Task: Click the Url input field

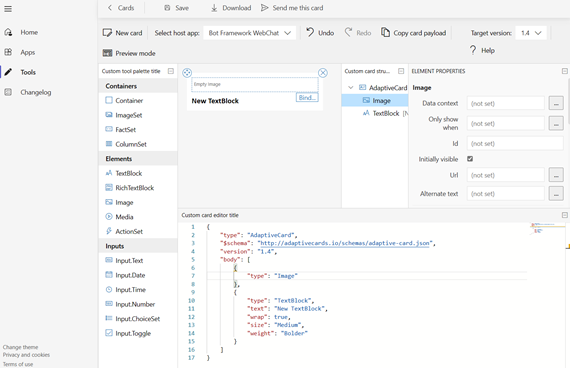Action: click(x=506, y=175)
